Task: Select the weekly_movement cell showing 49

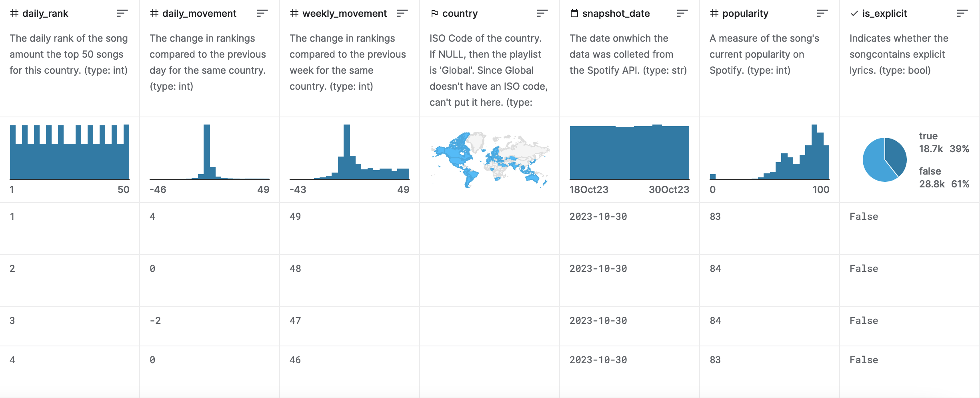Action: tap(295, 217)
